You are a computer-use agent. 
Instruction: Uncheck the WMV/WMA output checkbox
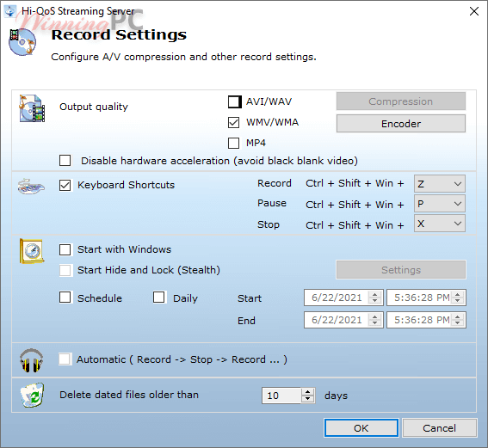(234, 122)
